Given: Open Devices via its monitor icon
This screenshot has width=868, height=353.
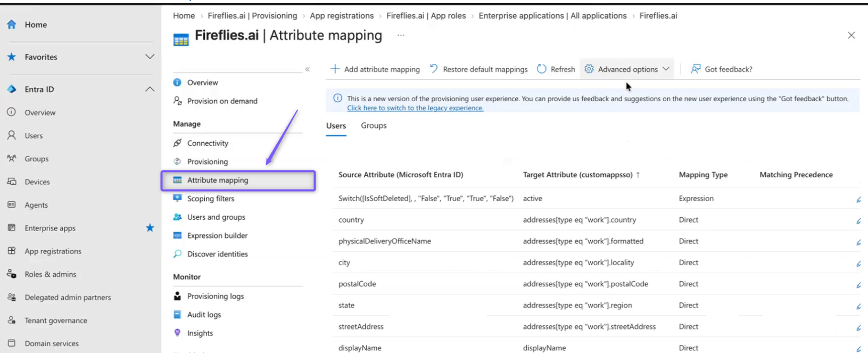Looking at the screenshot, I should click(x=12, y=182).
